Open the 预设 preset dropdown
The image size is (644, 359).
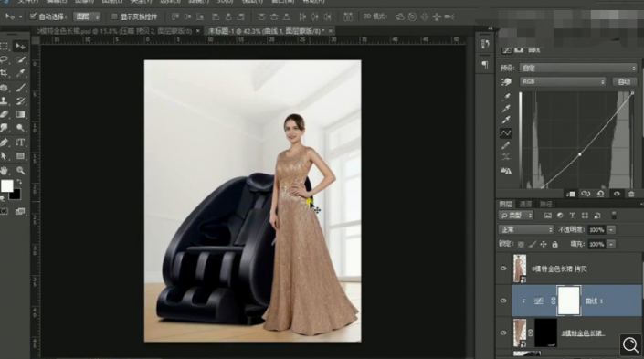tap(578, 68)
